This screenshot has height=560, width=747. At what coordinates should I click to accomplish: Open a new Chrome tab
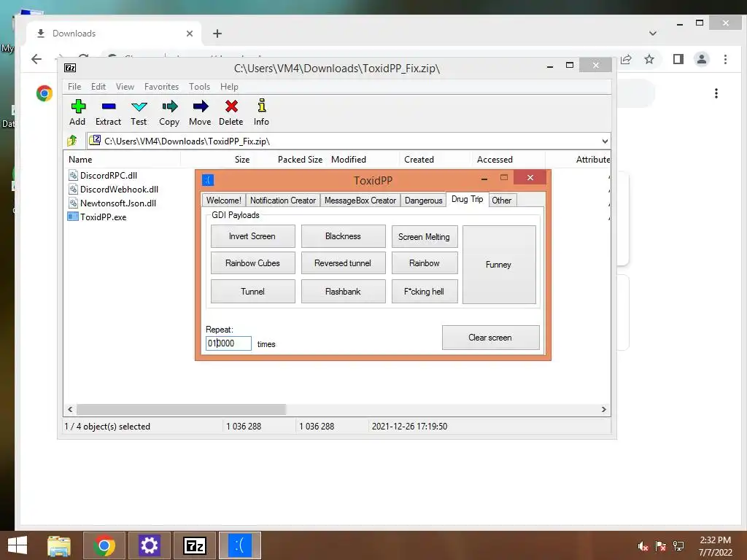[217, 34]
